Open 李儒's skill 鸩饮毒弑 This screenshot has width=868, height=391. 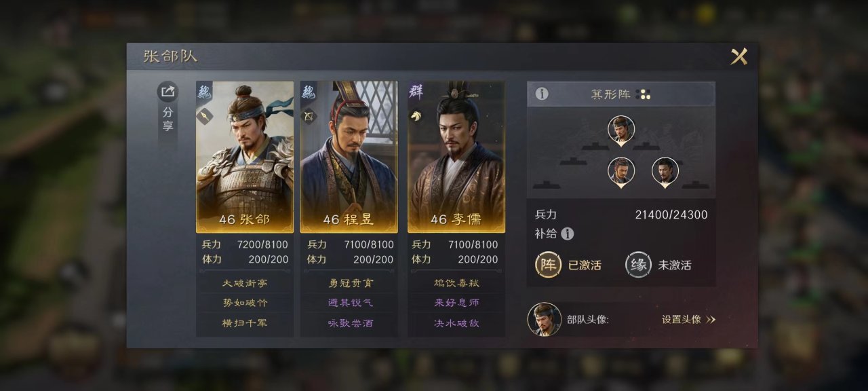click(x=456, y=283)
